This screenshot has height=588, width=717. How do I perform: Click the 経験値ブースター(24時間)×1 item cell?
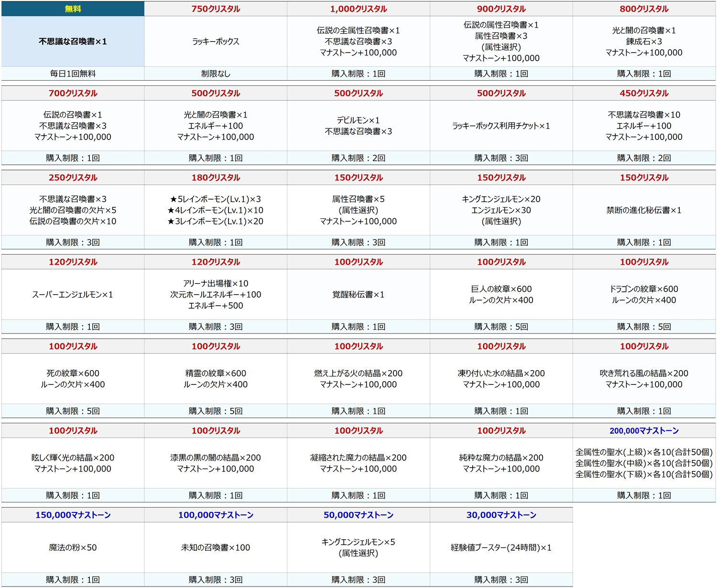pos(501,547)
